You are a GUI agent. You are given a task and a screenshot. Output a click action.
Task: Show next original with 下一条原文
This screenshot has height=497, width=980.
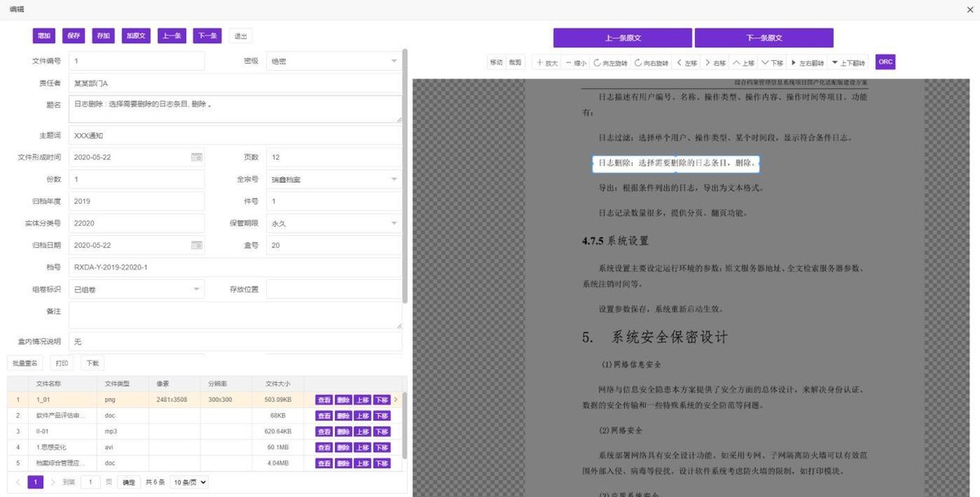tap(764, 38)
